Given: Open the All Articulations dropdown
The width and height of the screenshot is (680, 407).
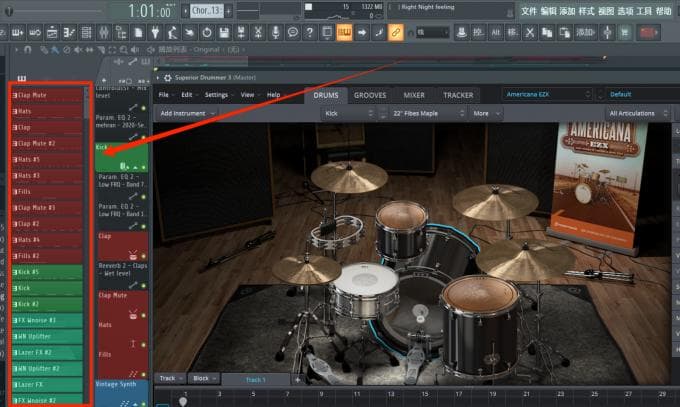Looking at the screenshot, I should 638,113.
